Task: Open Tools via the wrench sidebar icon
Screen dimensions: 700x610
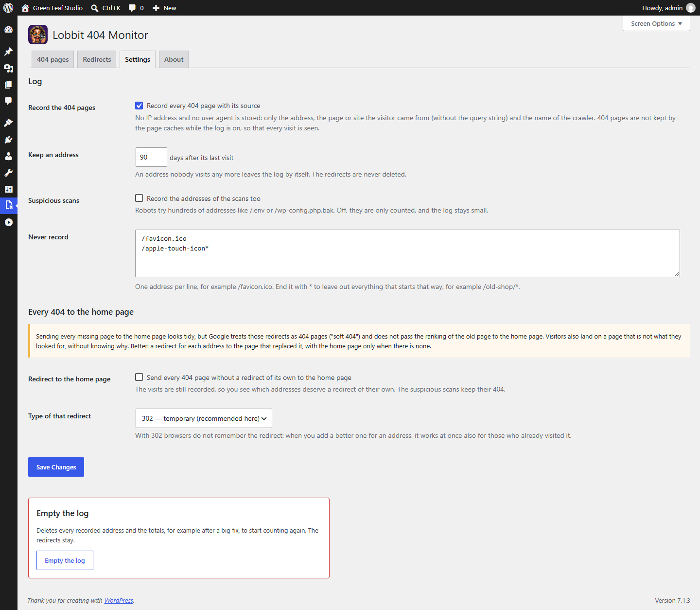Action: click(8, 173)
